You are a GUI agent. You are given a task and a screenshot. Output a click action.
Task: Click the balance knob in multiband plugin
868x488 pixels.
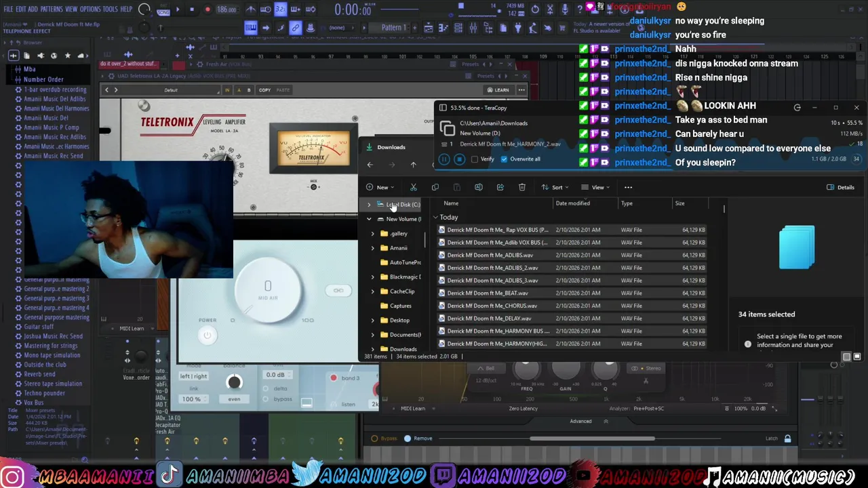[234, 383]
